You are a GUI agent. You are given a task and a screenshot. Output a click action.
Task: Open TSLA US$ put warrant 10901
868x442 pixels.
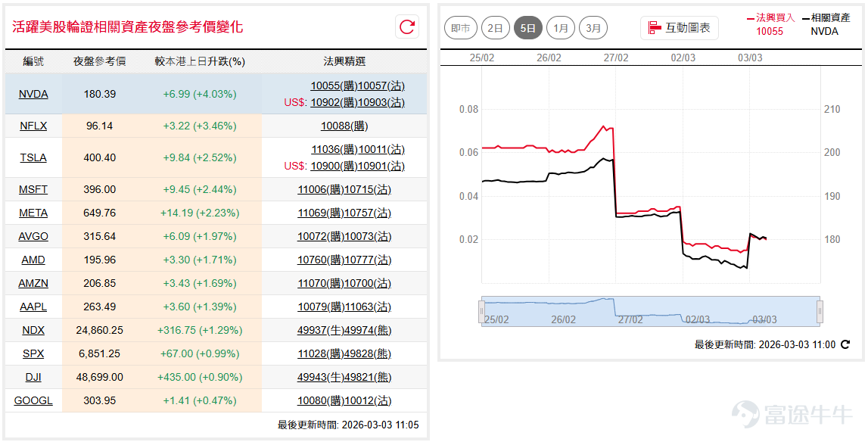[381, 166]
